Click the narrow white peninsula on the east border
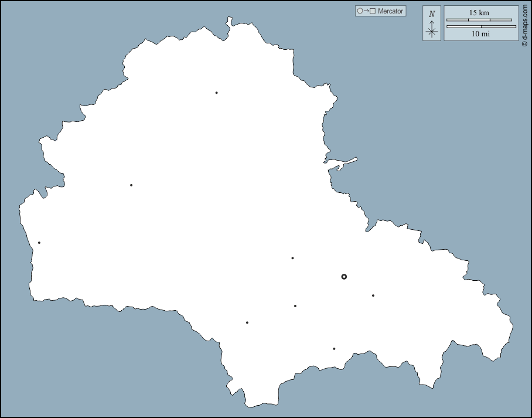The height and width of the screenshot is (418, 532). click(x=343, y=161)
